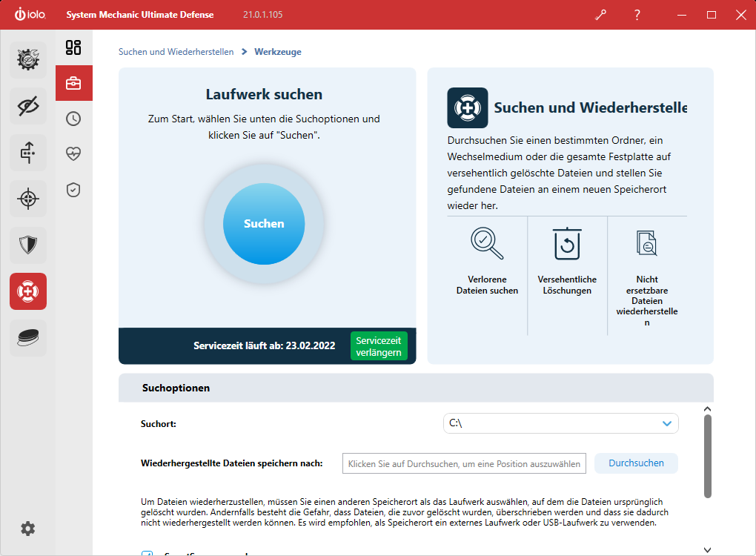The image size is (756, 556).
Task: Click the scrollbar up arrow in Suchoptionen
Action: [707, 409]
